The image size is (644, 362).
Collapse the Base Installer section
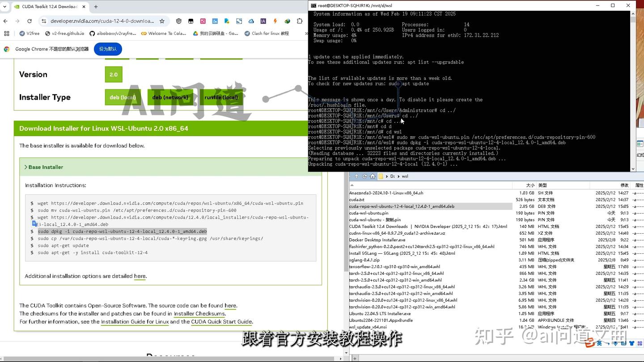pos(43,167)
